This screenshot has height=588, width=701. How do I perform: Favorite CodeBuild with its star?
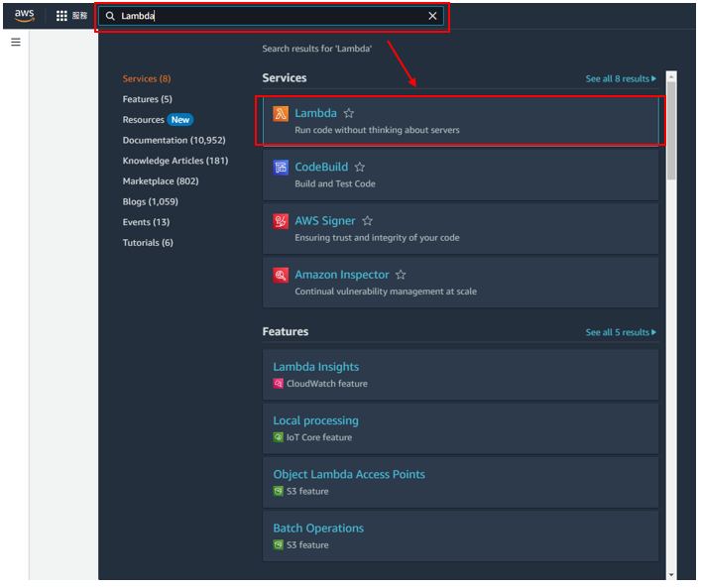coord(360,168)
